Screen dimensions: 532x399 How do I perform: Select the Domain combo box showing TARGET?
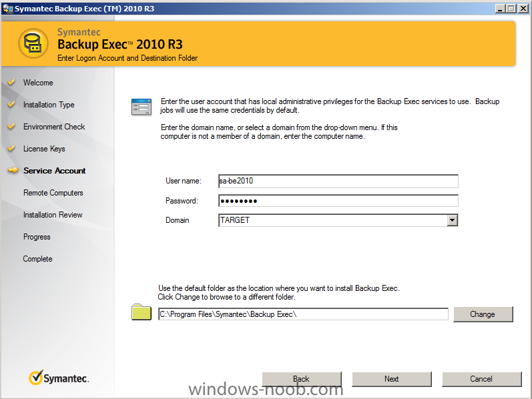point(338,220)
